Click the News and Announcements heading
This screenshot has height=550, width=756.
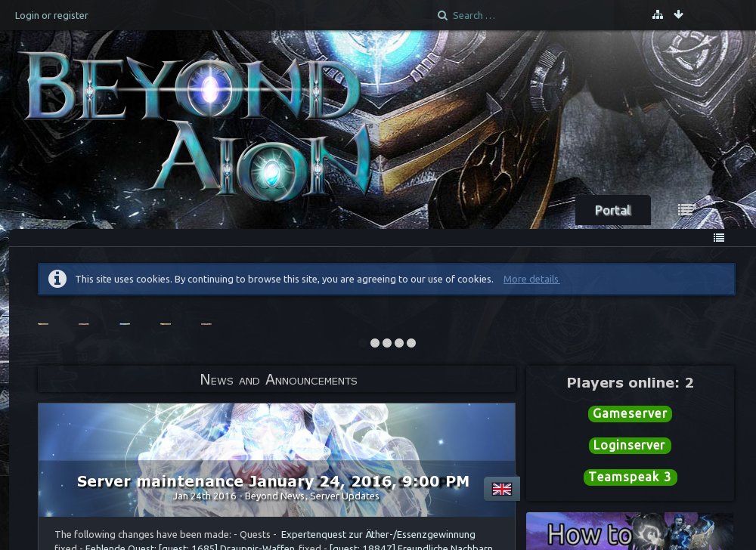point(278,380)
